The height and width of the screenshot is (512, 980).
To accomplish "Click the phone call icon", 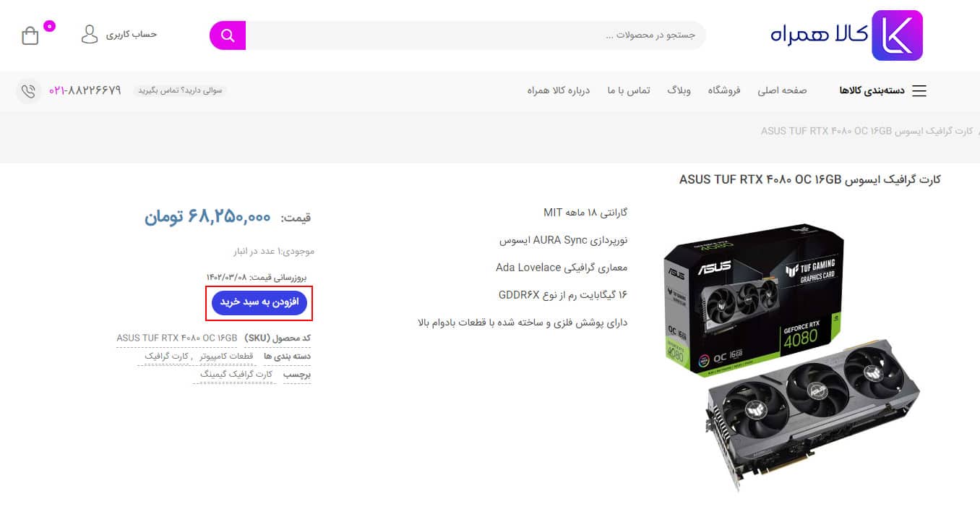I will click(28, 91).
